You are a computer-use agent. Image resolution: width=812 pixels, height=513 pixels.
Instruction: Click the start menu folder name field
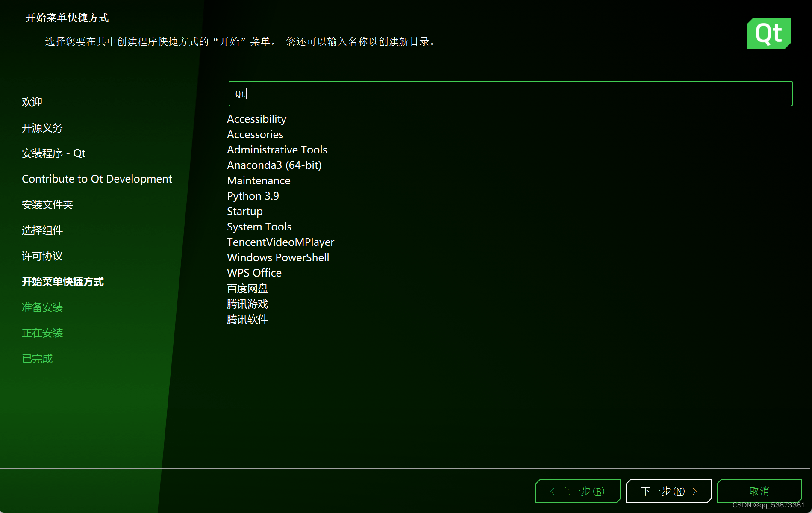510,94
